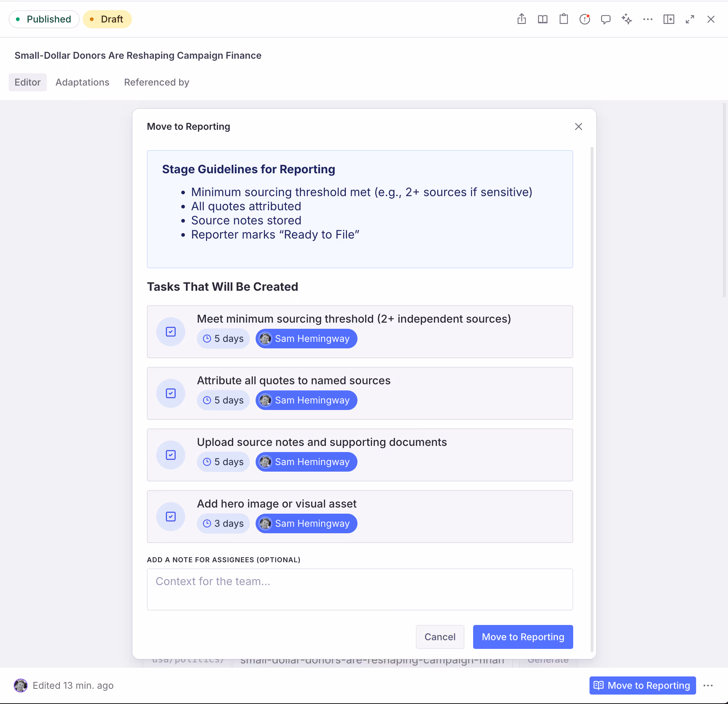The height and width of the screenshot is (704, 728).
Task: Click Cancel in the dialog
Action: pyautogui.click(x=440, y=637)
